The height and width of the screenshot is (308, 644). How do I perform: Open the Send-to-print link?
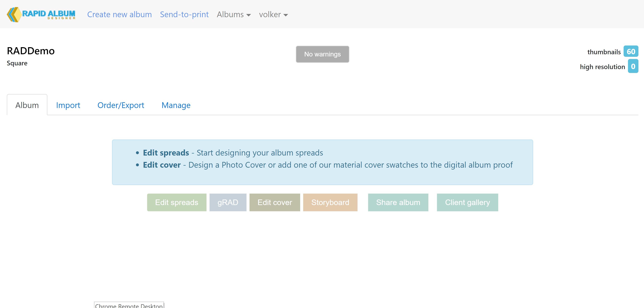(184, 14)
